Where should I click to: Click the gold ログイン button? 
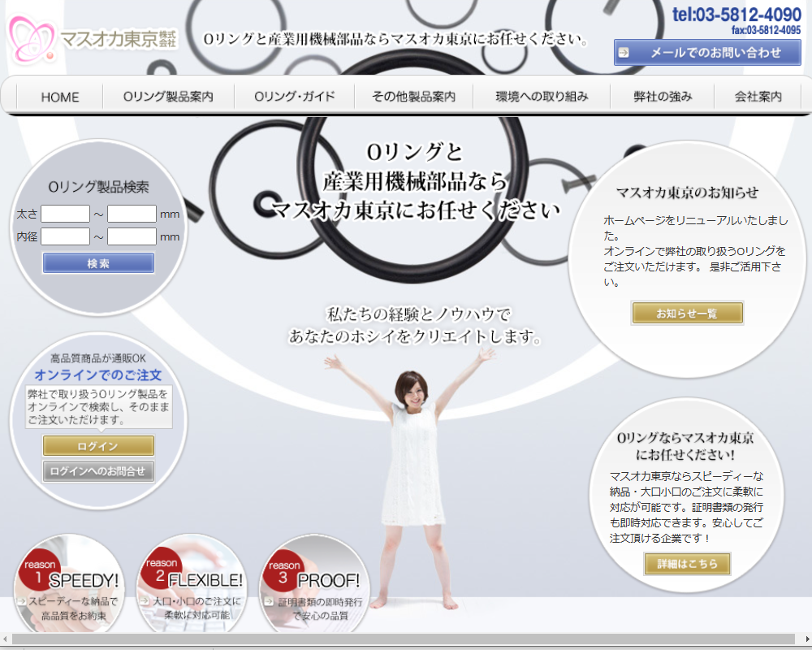tap(98, 446)
